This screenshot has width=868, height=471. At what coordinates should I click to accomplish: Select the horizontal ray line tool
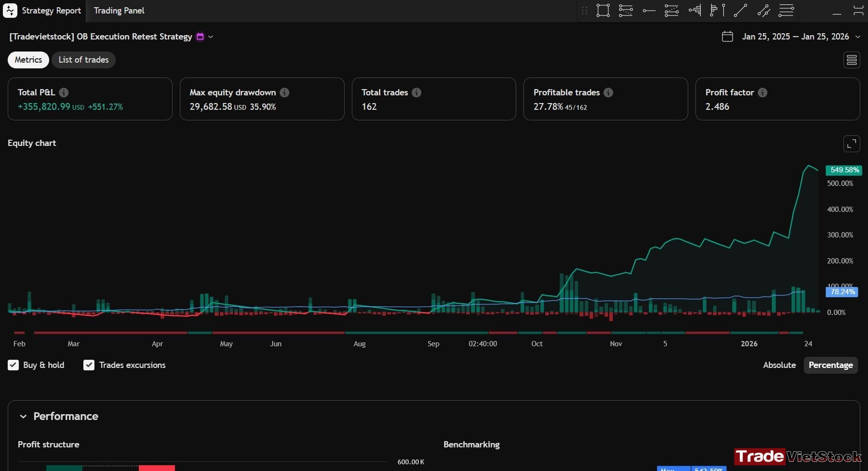(649, 11)
